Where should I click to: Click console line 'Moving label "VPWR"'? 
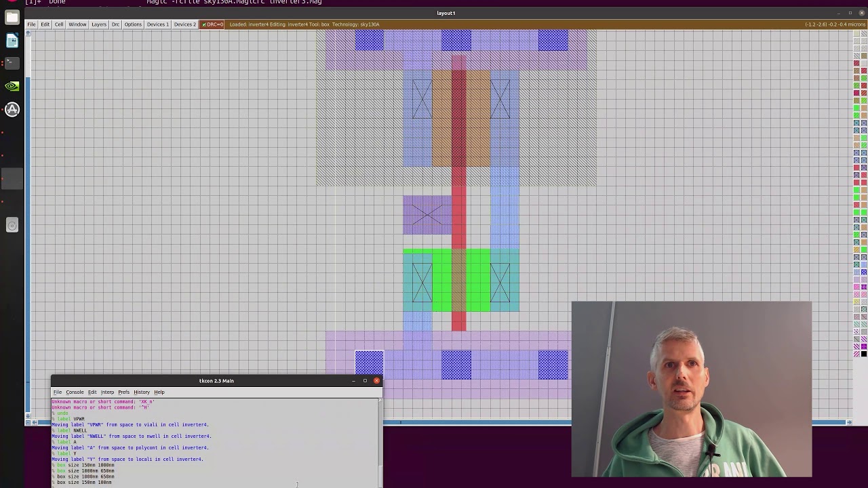coord(130,425)
